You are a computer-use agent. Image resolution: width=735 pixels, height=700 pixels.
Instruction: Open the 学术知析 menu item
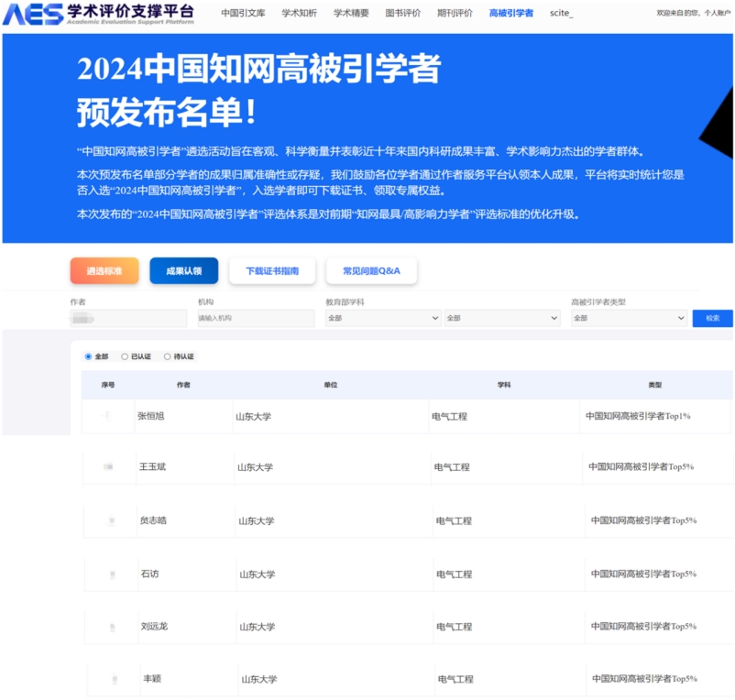click(x=299, y=14)
